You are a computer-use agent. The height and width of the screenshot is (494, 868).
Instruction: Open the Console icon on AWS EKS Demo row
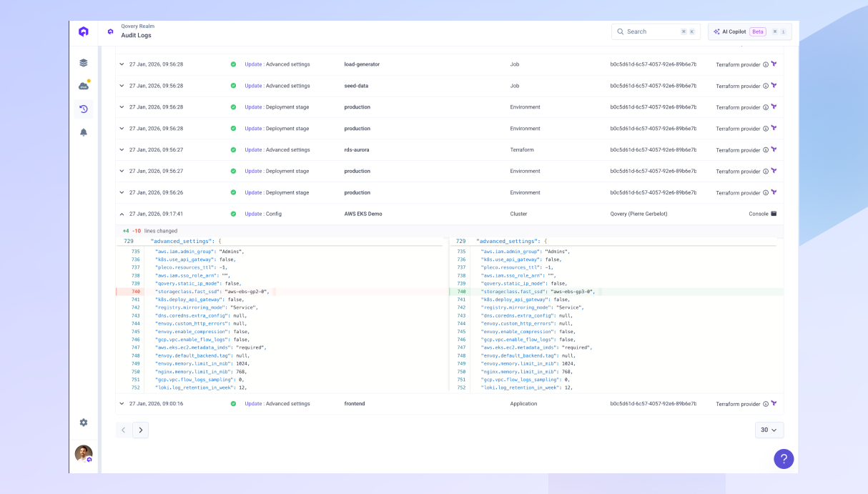pyautogui.click(x=774, y=213)
